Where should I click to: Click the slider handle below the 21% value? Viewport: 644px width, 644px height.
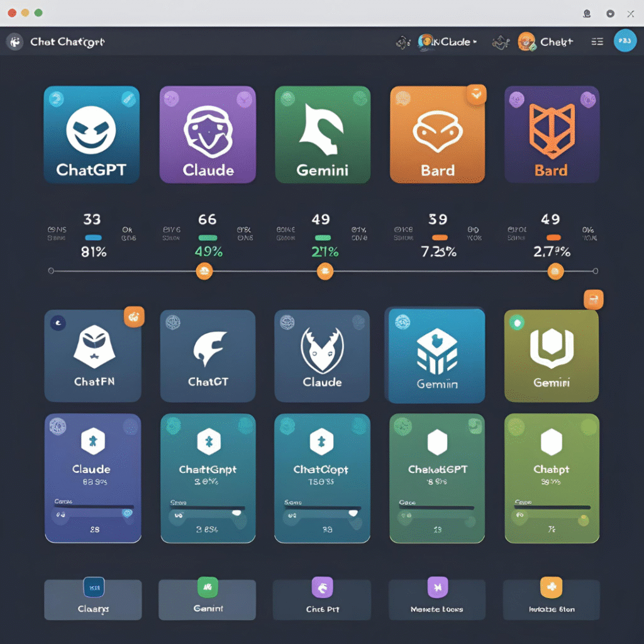pos(325,271)
